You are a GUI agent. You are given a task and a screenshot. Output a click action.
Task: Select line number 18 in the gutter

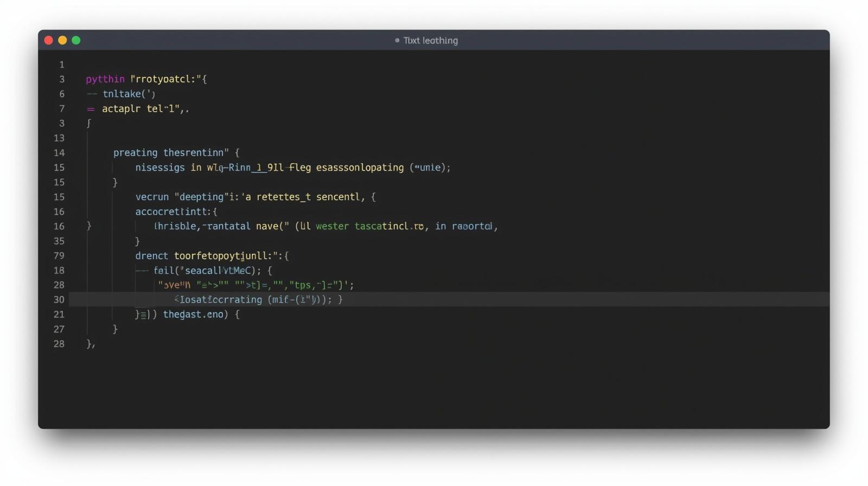[x=59, y=270]
